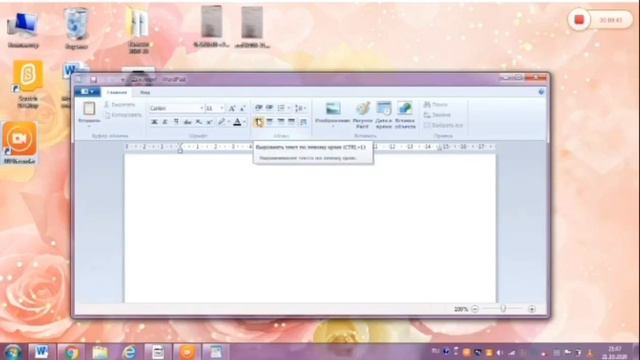The height and width of the screenshot is (360, 640).
Task: Open the Recycle Bin desktop icon
Action: click(76, 29)
